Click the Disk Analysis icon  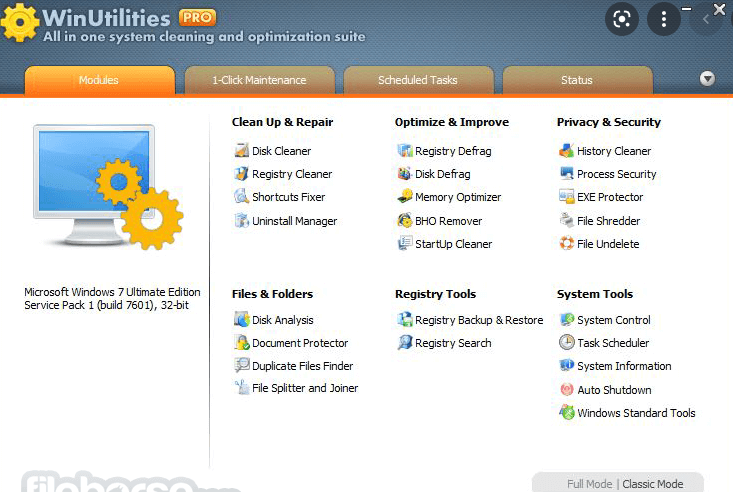(x=241, y=319)
